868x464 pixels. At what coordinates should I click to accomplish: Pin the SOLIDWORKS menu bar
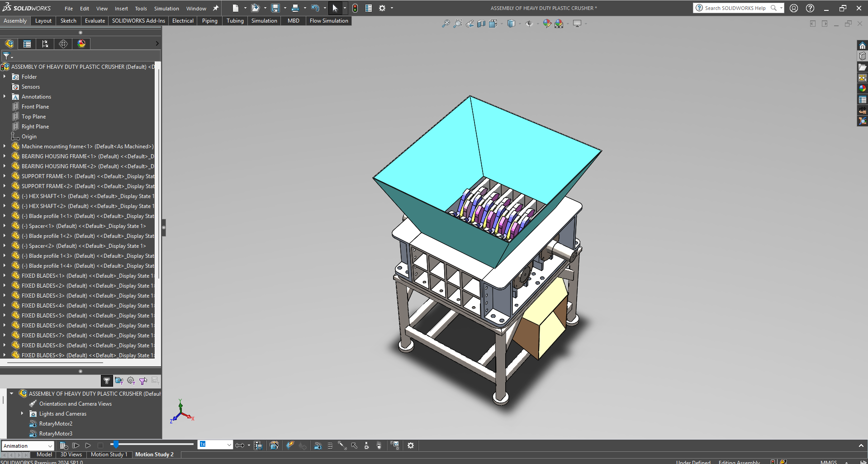[x=216, y=8]
